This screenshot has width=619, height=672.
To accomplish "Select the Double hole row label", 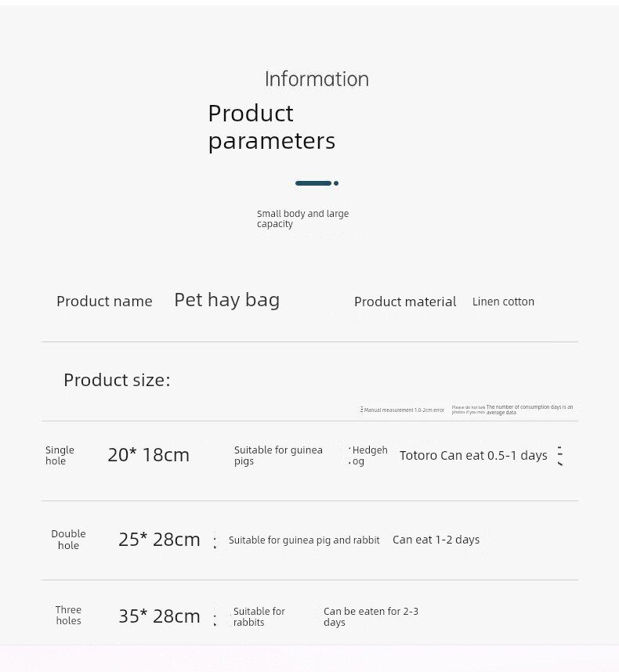I will click(68, 540).
